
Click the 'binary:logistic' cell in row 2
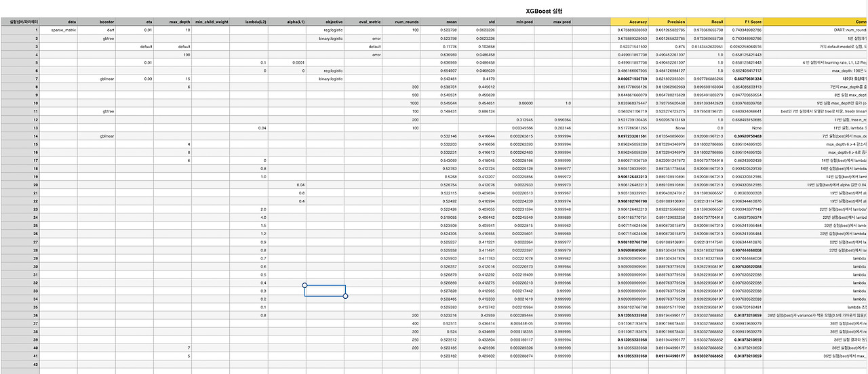tap(325, 39)
